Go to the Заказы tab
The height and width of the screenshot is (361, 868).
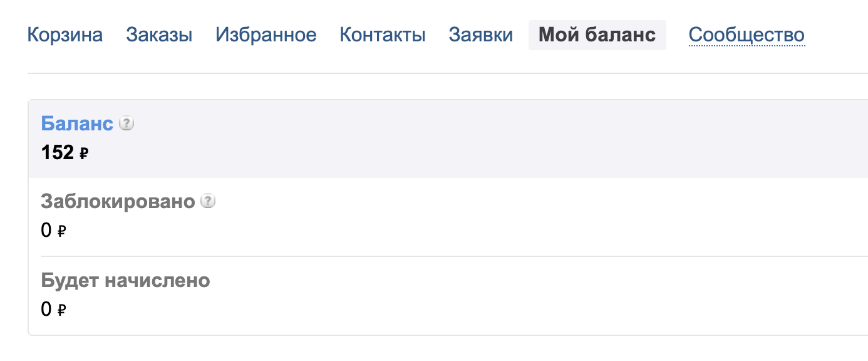click(x=159, y=35)
